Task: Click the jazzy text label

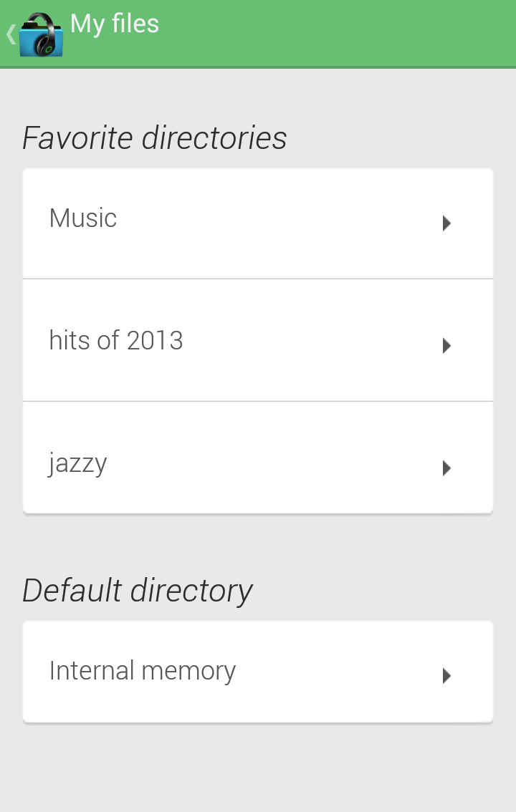Action: coord(78,463)
